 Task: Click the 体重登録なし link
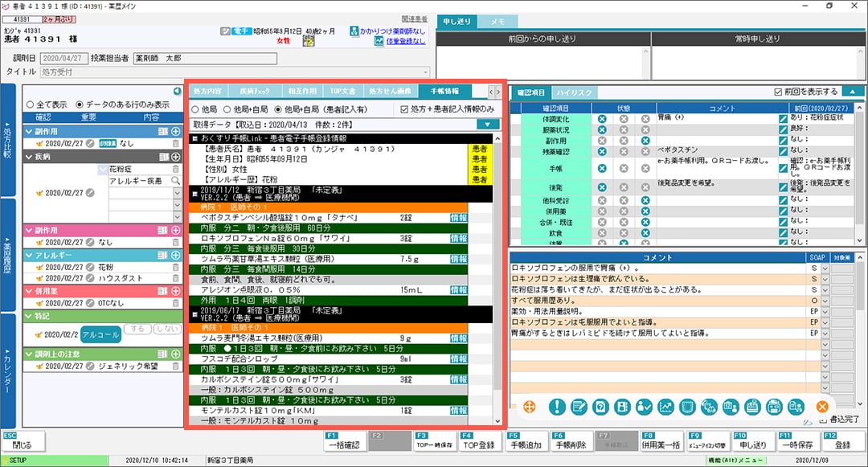[x=406, y=42]
